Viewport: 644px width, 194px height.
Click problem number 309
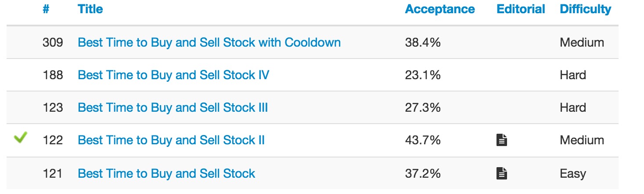pyautogui.click(x=53, y=43)
